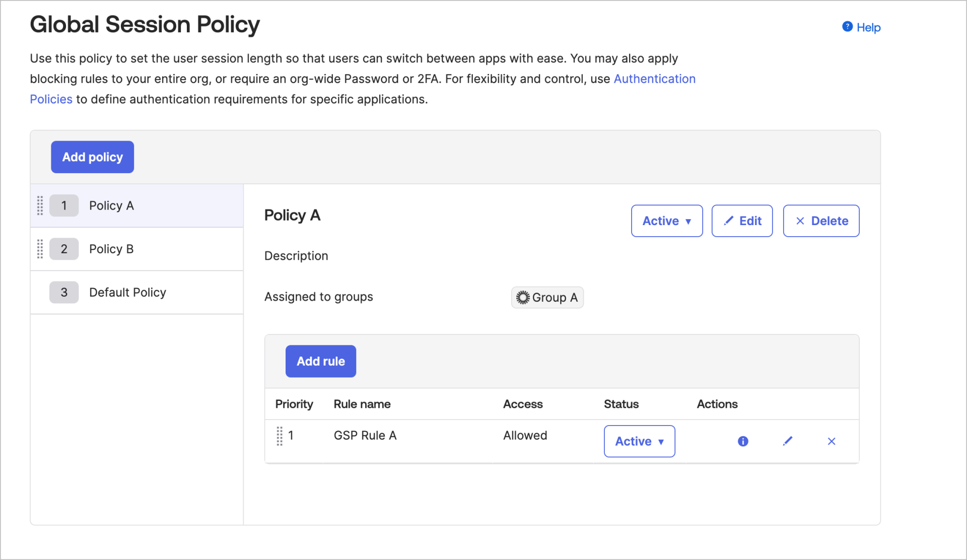Follow the Authentication Policies link

click(654, 79)
